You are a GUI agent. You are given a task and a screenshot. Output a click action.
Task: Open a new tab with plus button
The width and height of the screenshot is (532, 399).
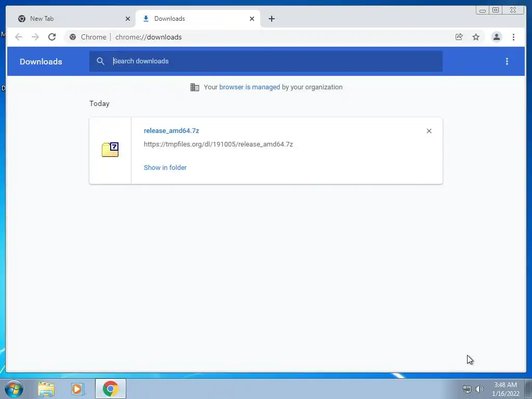271,19
